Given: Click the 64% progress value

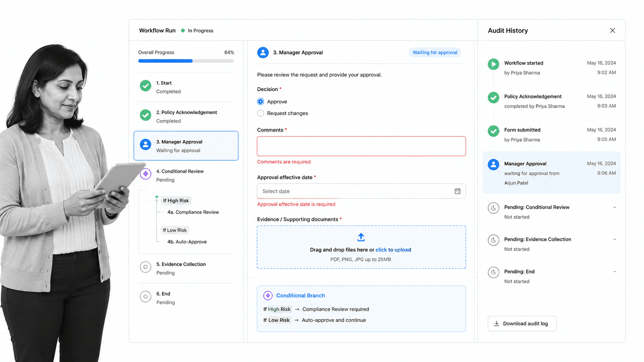Looking at the screenshot, I should pos(229,52).
